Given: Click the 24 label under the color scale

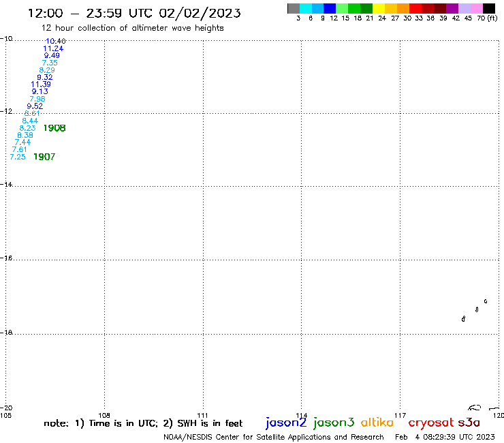Looking at the screenshot, I should click(x=382, y=18).
